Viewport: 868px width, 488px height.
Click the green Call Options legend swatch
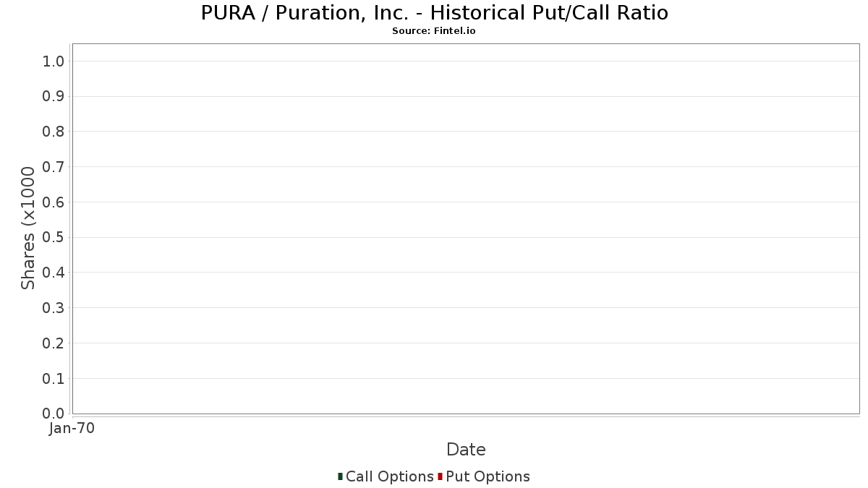click(340, 476)
